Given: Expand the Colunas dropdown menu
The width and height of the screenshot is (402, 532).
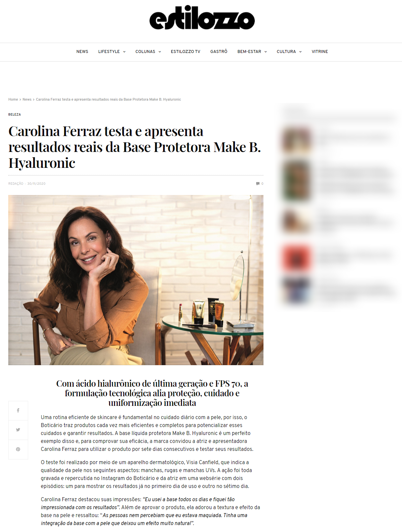Looking at the screenshot, I should [148, 52].
